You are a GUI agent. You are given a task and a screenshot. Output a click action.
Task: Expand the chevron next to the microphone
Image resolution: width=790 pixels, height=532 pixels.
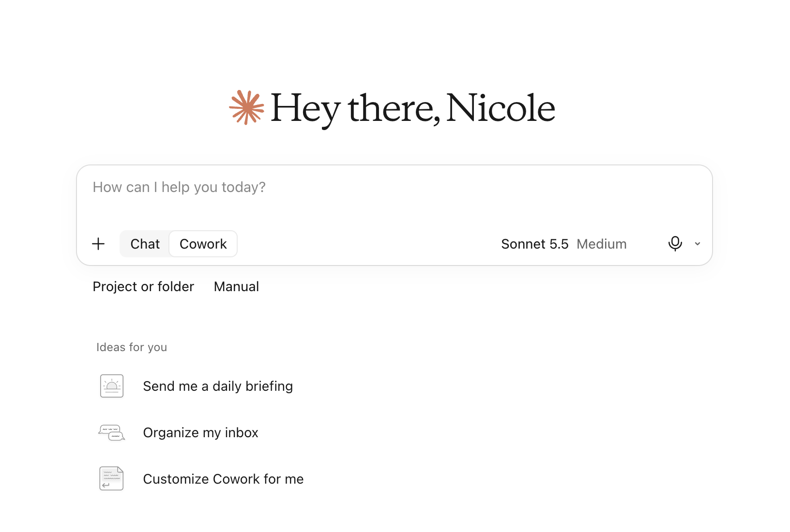pos(698,244)
